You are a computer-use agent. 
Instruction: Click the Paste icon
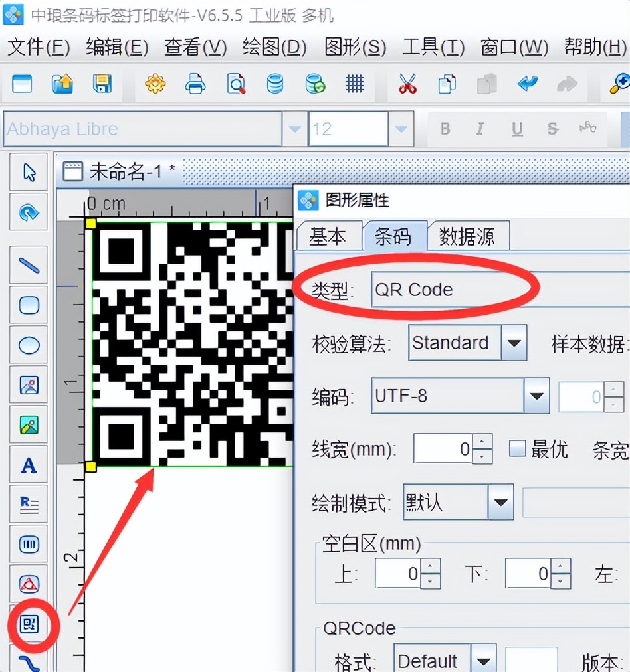(486, 84)
